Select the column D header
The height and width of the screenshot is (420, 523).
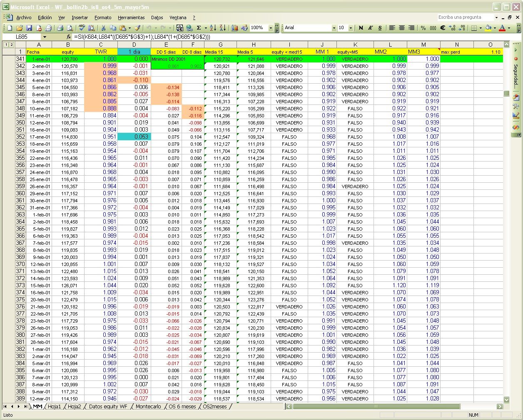(x=134, y=45)
